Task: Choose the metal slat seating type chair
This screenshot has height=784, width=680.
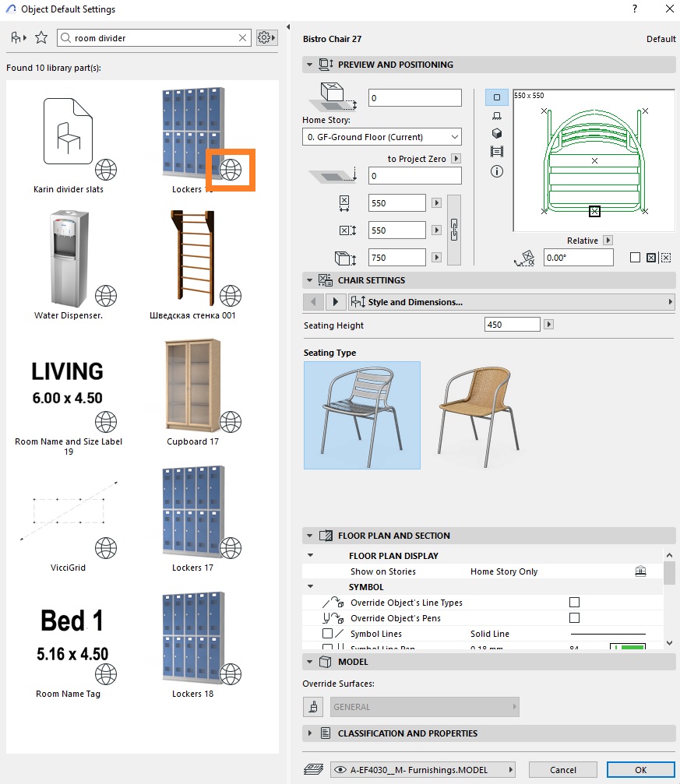Action: (x=361, y=415)
